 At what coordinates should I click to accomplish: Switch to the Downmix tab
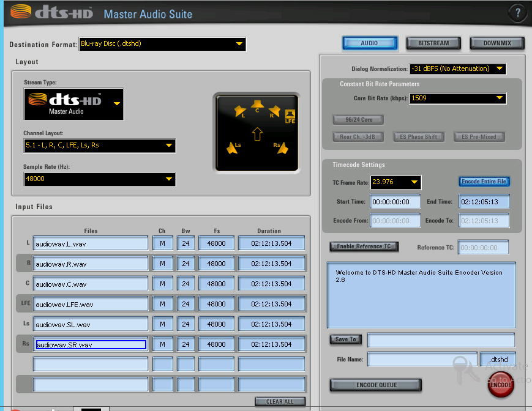pyautogui.click(x=497, y=43)
